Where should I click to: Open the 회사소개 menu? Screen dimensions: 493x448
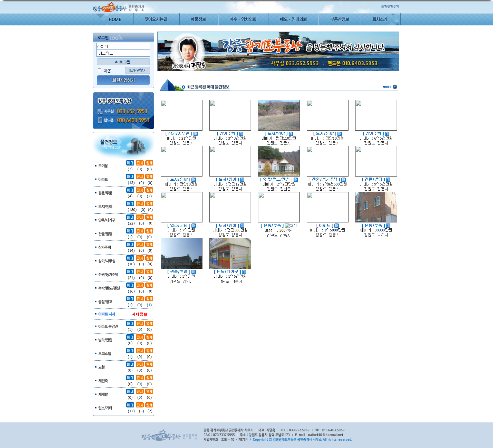(x=380, y=19)
